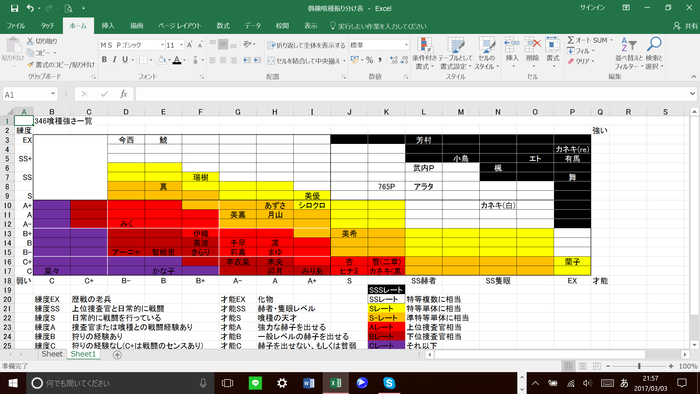This screenshot has width=700, height=394.
Task: Apply the fill color bucket
Action: pos(162,60)
